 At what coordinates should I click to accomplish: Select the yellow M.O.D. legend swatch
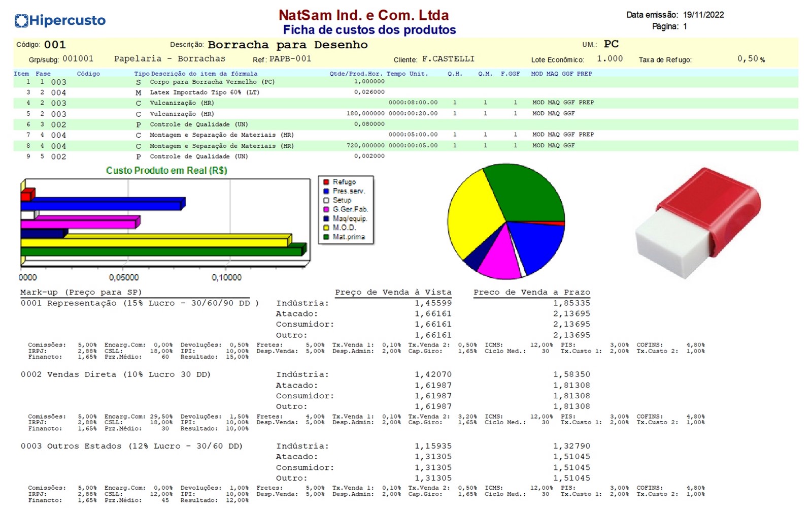[x=326, y=228]
